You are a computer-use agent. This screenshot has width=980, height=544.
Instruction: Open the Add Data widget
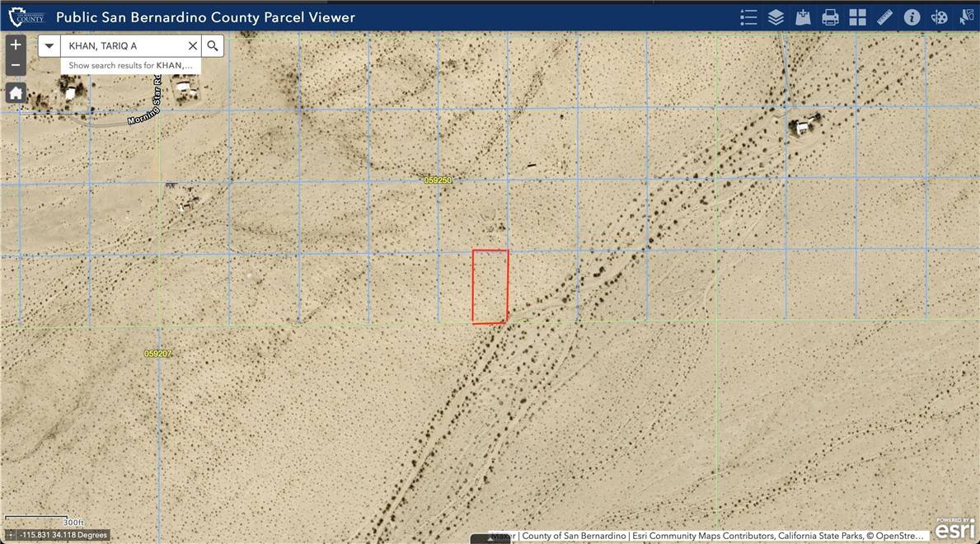point(803,16)
